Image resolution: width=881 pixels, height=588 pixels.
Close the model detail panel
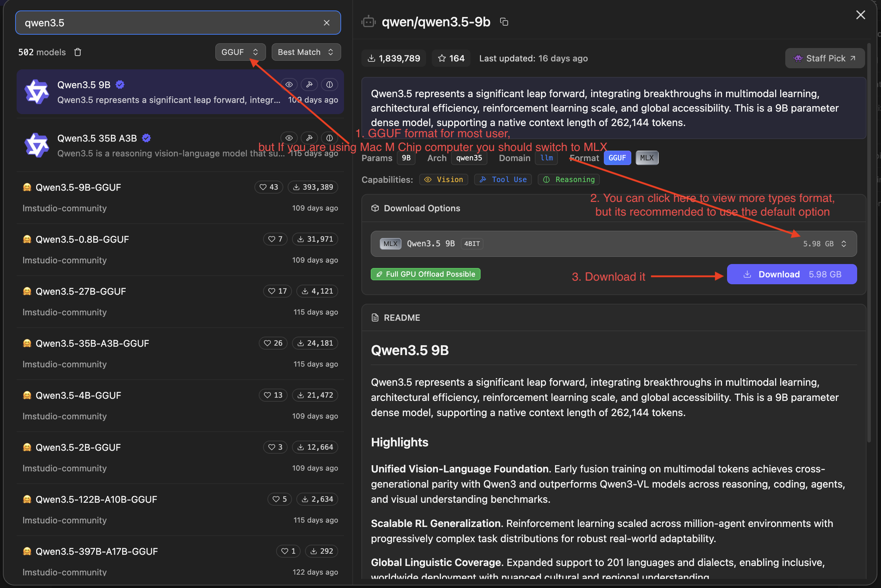pyautogui.click(x=860, y=15)
